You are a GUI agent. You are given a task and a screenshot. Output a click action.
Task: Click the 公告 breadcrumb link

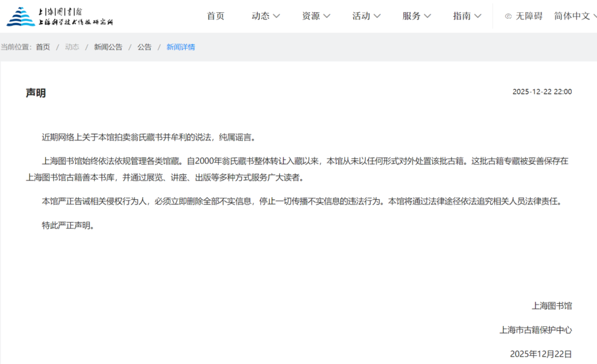[x=144, y=47]
